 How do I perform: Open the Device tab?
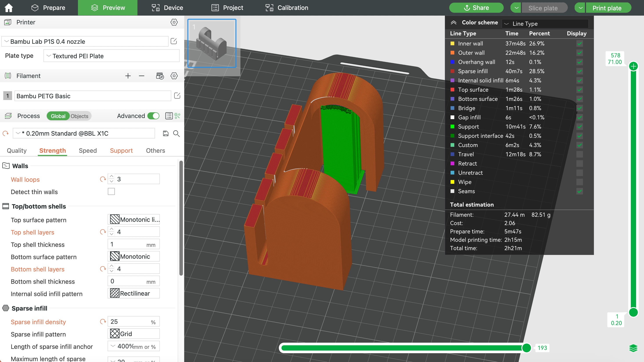click(168, 8)
